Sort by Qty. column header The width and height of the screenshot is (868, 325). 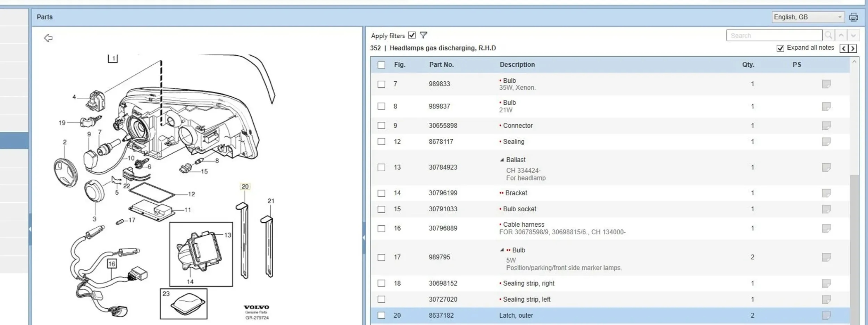click(x=748, y=65)
